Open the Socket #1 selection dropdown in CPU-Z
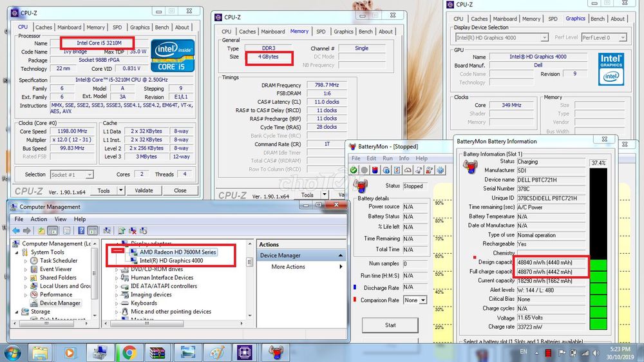 [x=89, y=175]
